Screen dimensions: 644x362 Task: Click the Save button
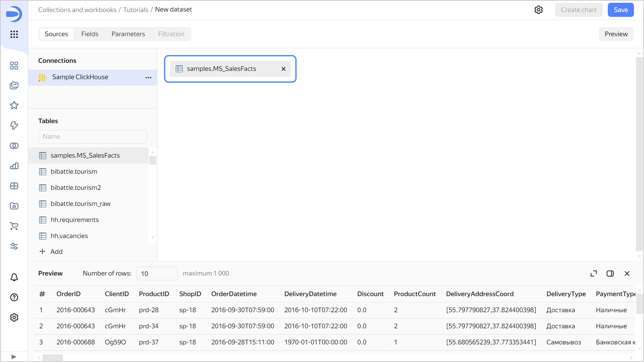(621, 10)
